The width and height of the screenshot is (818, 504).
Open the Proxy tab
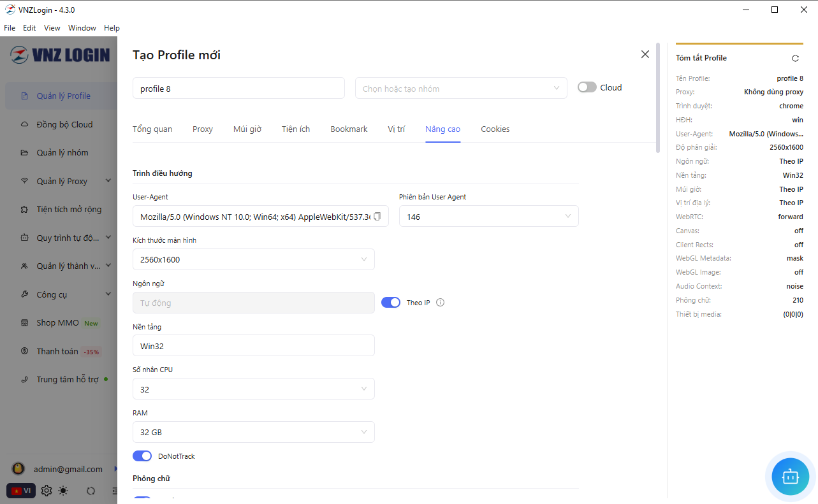(202, 129)
